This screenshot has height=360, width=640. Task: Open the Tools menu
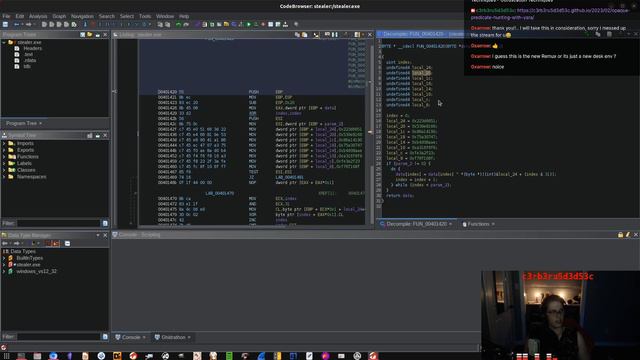point(145,16)
